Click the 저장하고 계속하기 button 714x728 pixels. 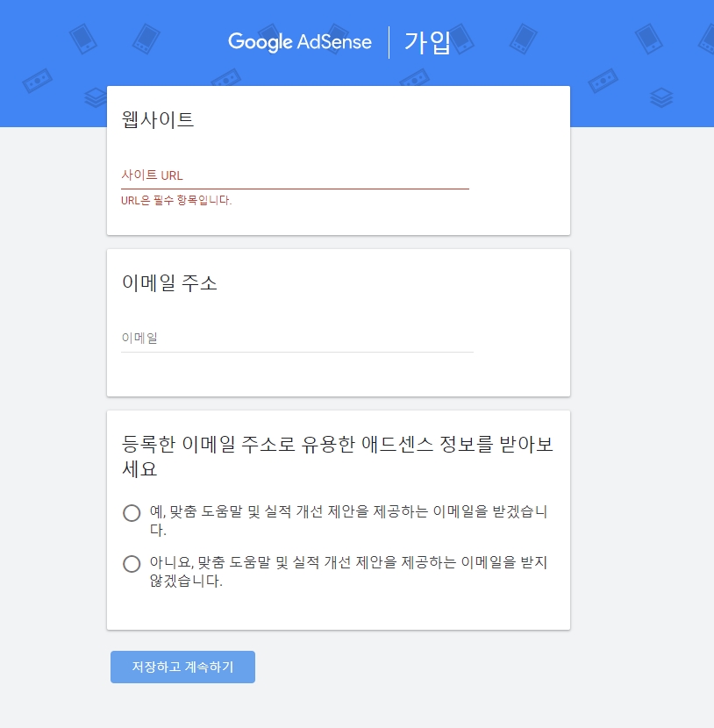coord(183,667)
